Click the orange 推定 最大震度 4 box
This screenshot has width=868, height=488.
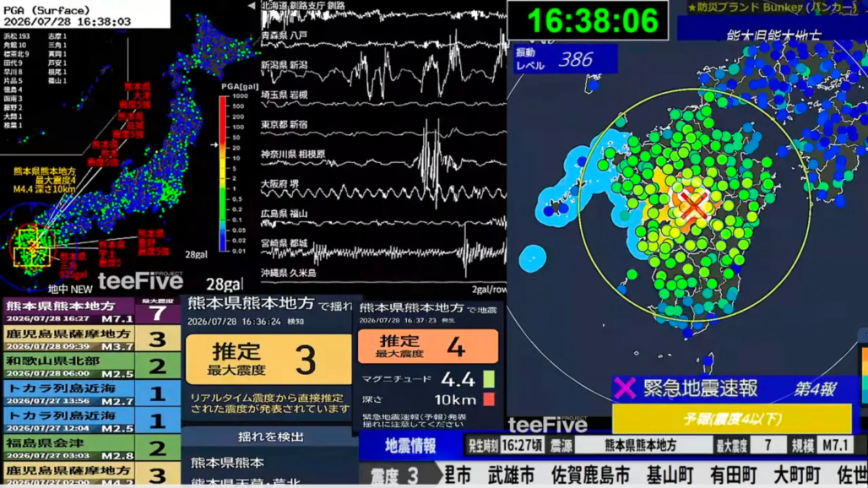pyautogui.click(x=428, y=347)
